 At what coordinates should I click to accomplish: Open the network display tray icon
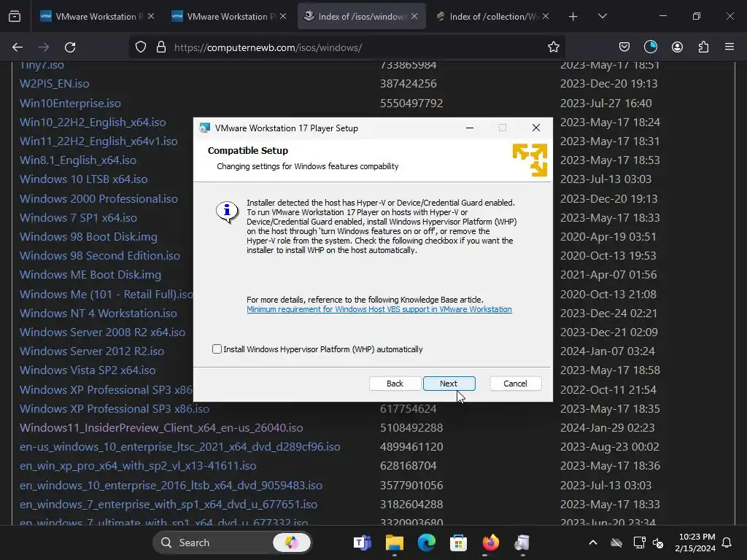click(639, 542)
